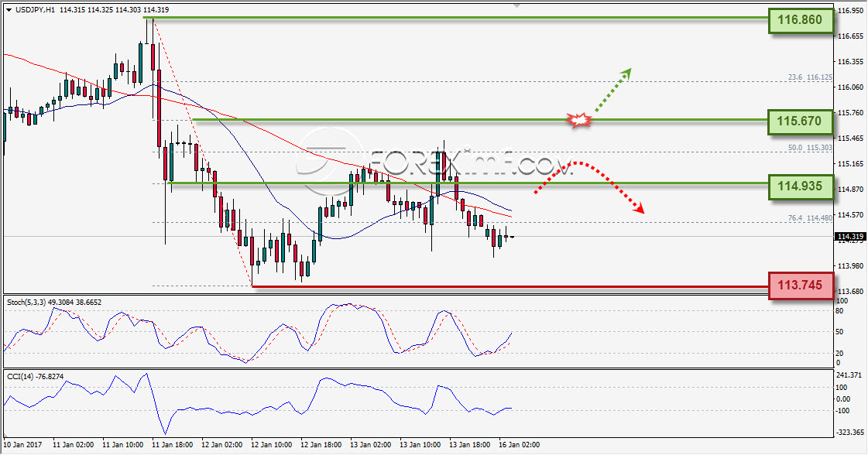This screenshot has height=455, width=868.
Task: Click the 20 level on Stochastic scale
Action: pos(840,353)
